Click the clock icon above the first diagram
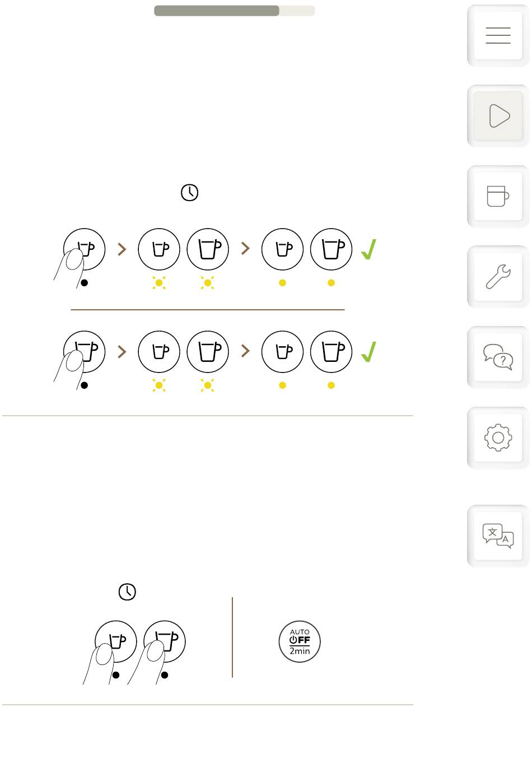The width and height of the screenshot is (532, 777). (190, 193)
